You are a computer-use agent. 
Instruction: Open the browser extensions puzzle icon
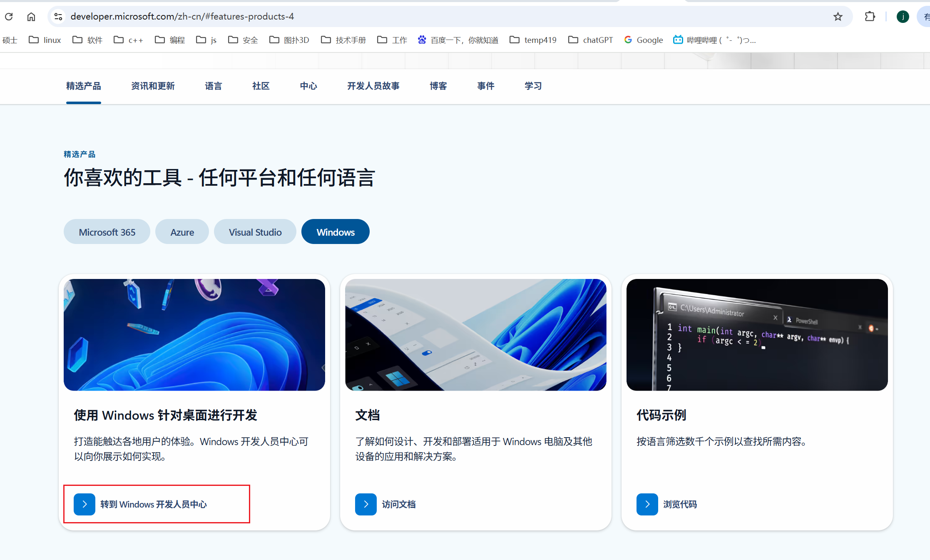[870, 17]
